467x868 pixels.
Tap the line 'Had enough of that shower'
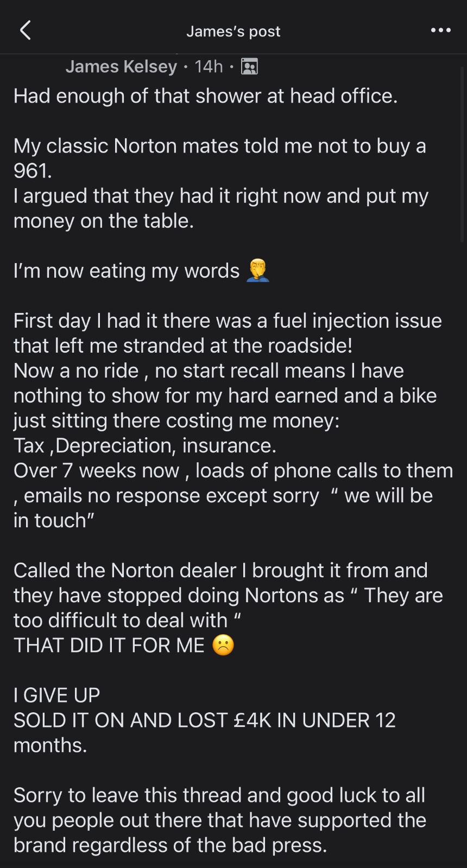tap(205, 96)
